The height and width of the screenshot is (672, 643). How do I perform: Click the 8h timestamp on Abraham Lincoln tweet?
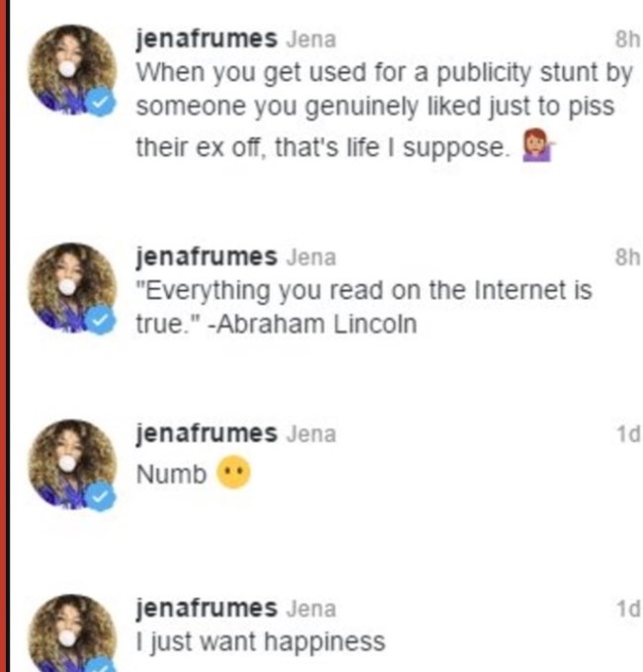(x=627, y=257)
